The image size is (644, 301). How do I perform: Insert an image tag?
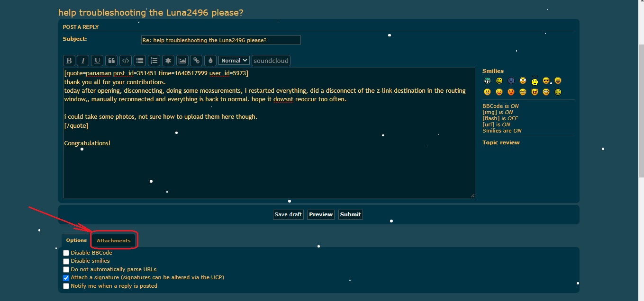[x=182, y=61]
